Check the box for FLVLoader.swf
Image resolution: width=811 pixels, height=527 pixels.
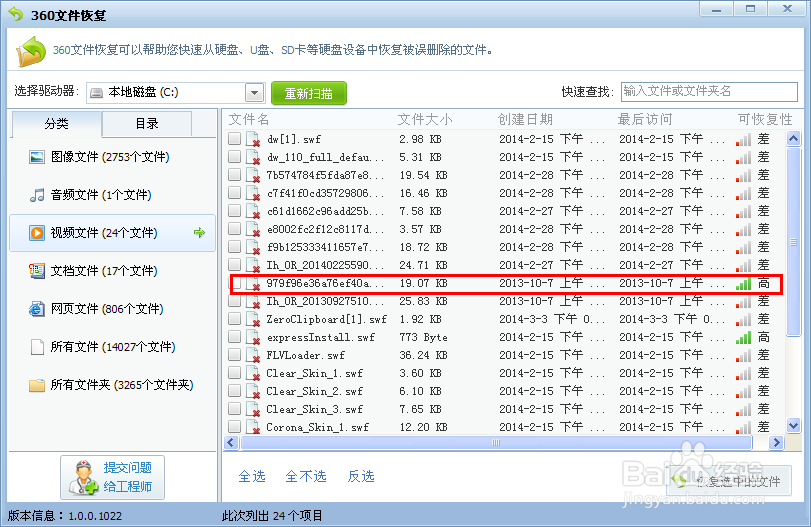234,355
